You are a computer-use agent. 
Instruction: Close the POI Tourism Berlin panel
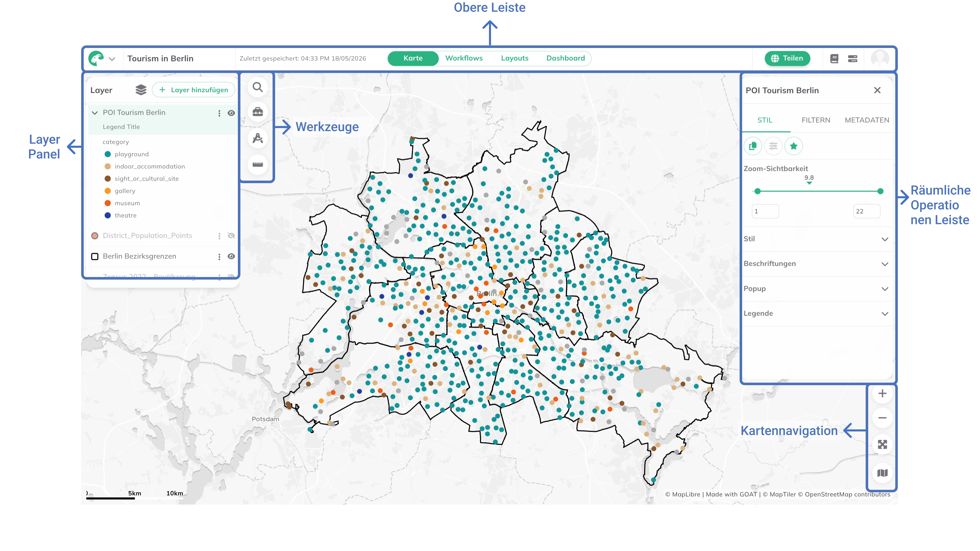[x=877, y=91]
